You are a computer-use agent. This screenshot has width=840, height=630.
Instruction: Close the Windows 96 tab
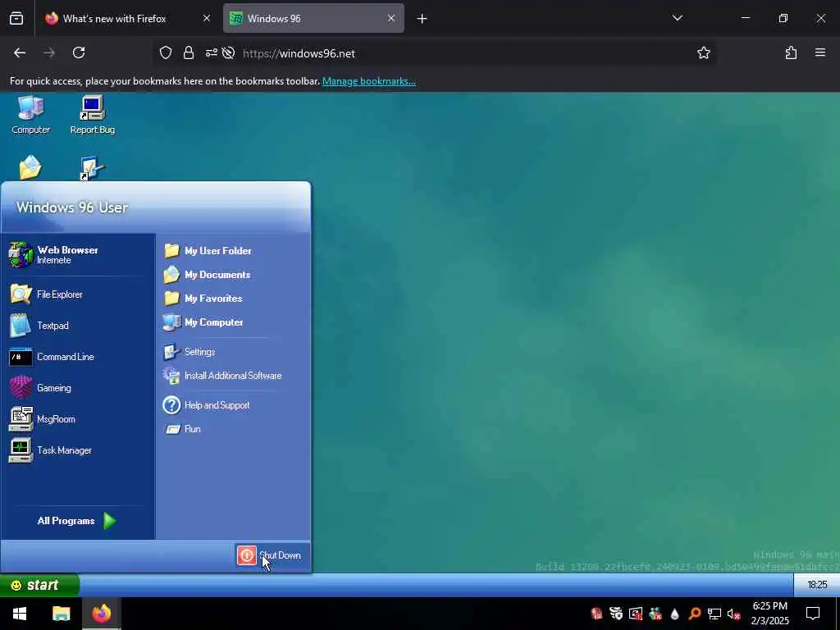pyautogui.click(x=391, y=18)
